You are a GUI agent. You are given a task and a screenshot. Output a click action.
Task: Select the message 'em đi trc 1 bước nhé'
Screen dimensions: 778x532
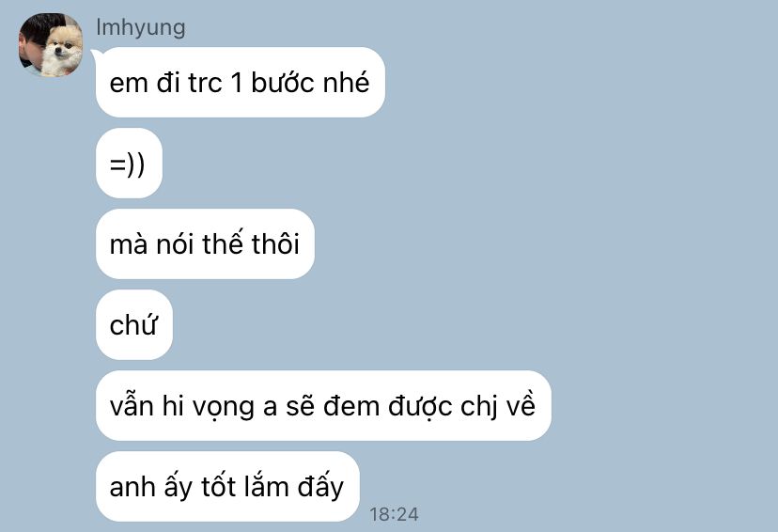(241, 83)
